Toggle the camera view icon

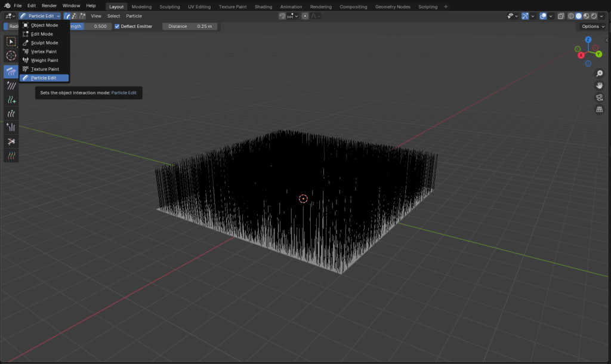tap(599, 97)
